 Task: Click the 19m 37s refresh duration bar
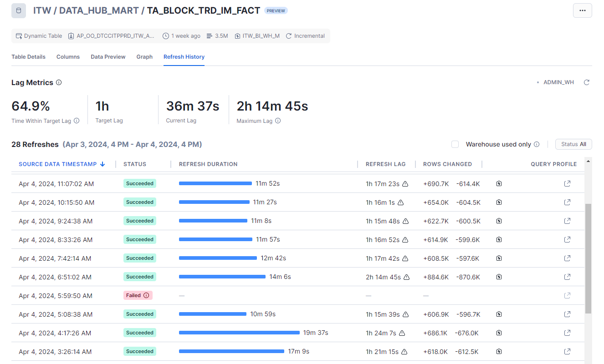click(239, 333)
